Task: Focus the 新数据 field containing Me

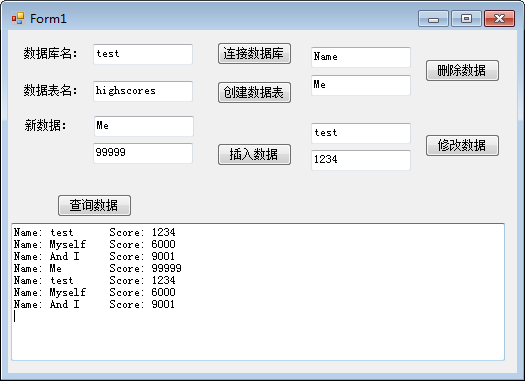Action: pyautogui.click(x=144, y=126)
